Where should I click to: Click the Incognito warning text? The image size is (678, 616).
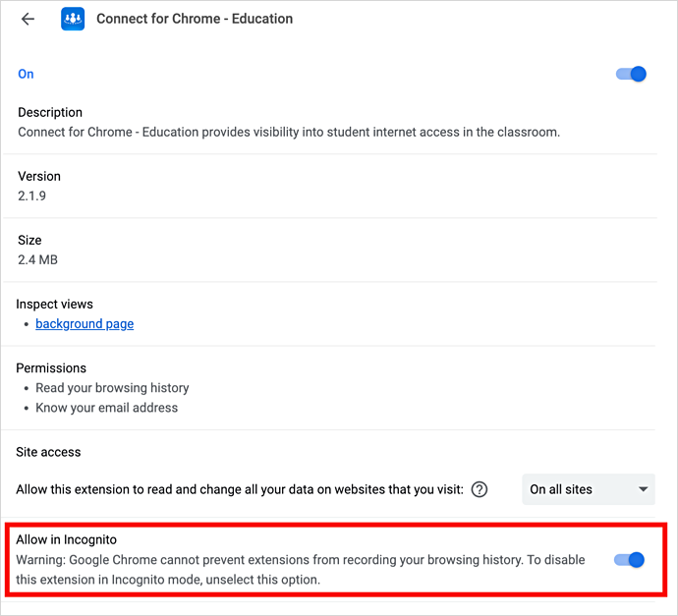coord(301,569)
